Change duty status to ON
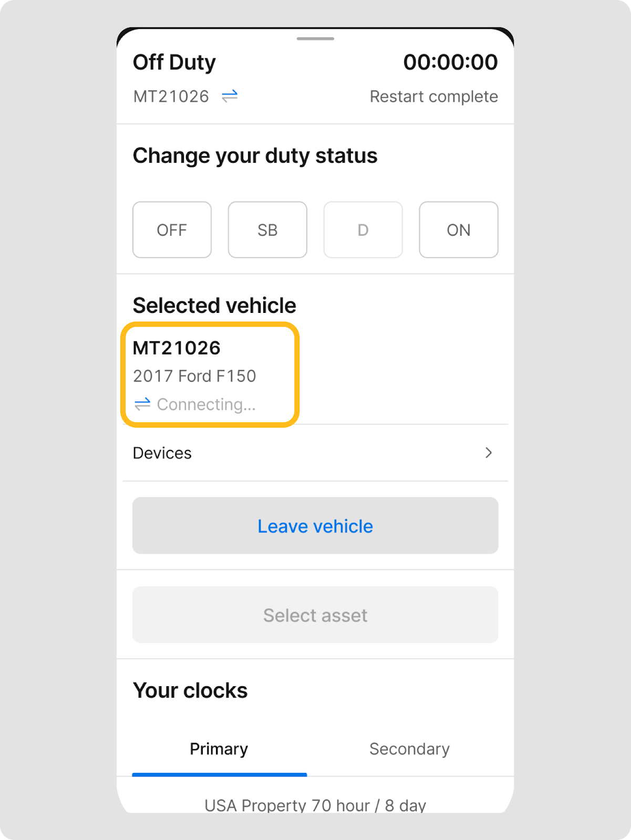This screenshot has height=840, width=631. (458, 230)
